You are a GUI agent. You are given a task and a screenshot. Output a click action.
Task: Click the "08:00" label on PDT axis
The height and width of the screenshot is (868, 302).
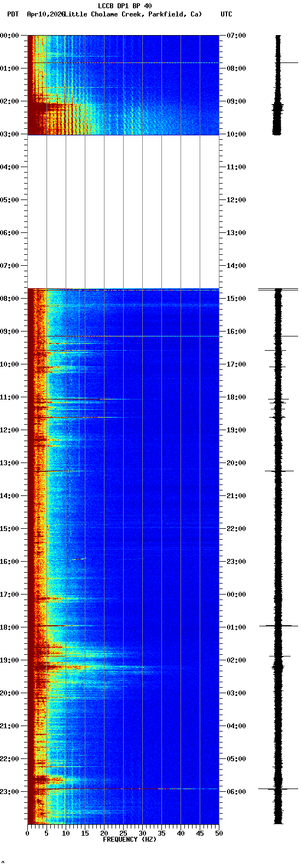(9, 299)
